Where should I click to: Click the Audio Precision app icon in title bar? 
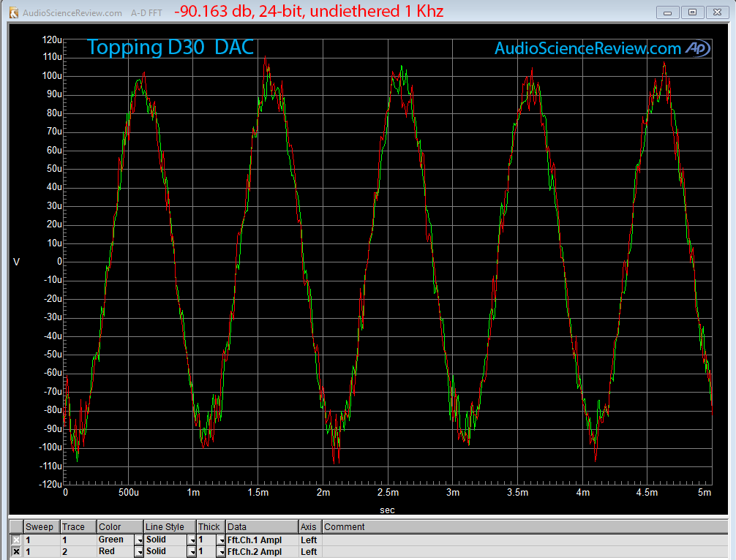[14, 12]
